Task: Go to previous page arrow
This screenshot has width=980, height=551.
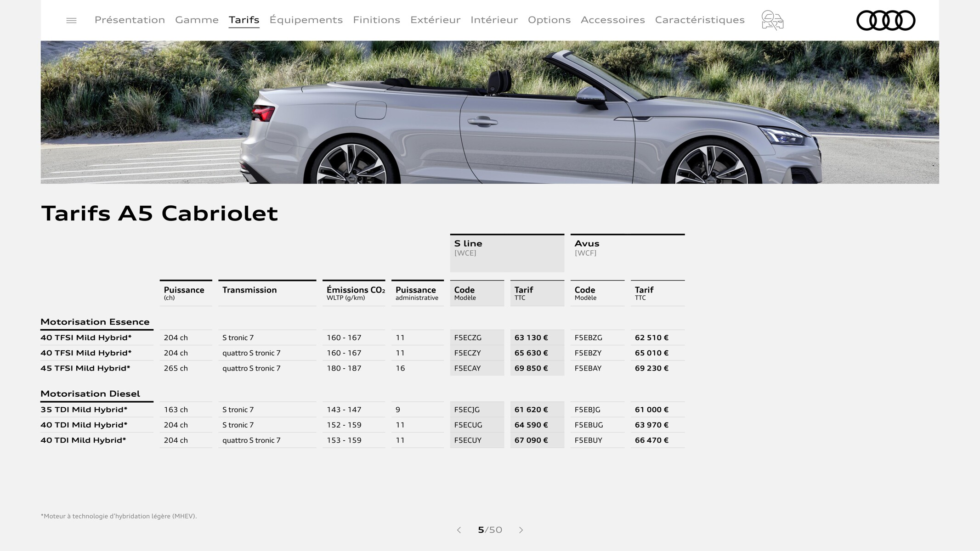Action: coord(459,530)
